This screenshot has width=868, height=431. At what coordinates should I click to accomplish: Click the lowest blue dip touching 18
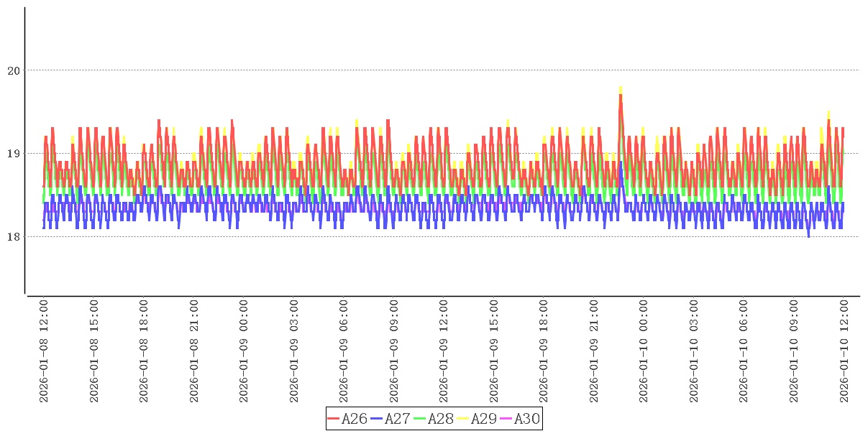tap(808, 236)
